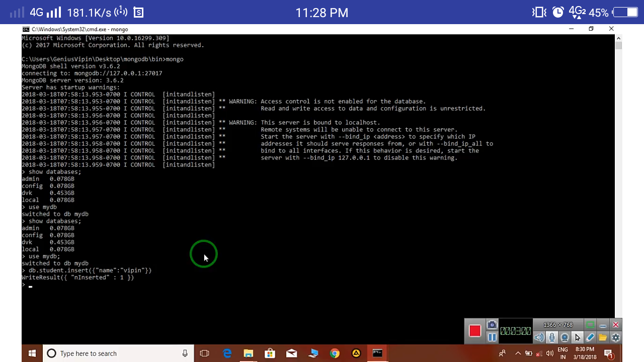Open the taskbar clock showing 8:30 PM
Screen dimensions: 644x362
[x=585, y=353]
